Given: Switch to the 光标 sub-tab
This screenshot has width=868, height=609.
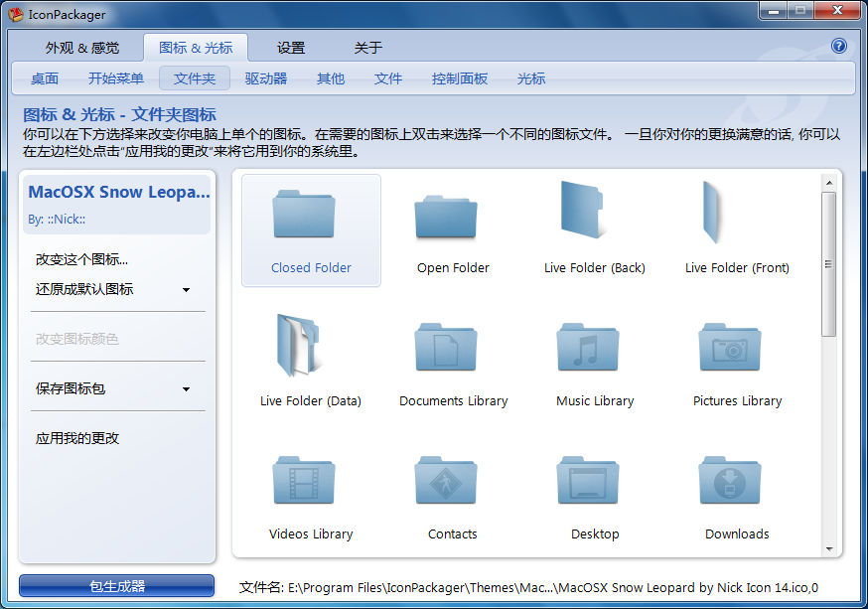Looking at the screenshot, I should (531, 78).
